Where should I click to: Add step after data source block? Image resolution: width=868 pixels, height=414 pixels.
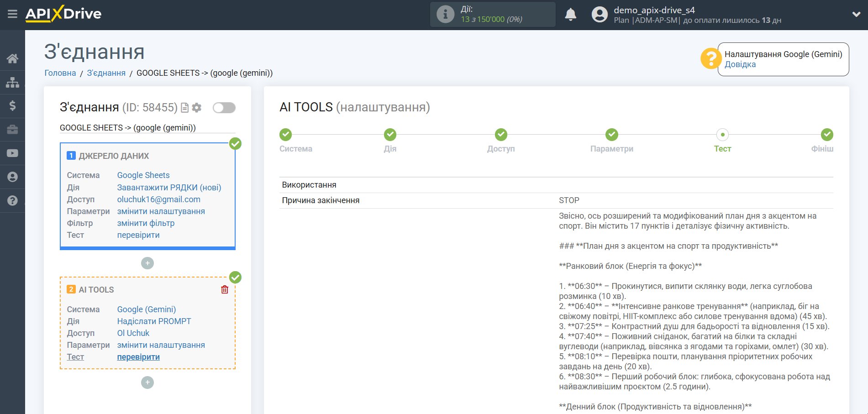147,263
